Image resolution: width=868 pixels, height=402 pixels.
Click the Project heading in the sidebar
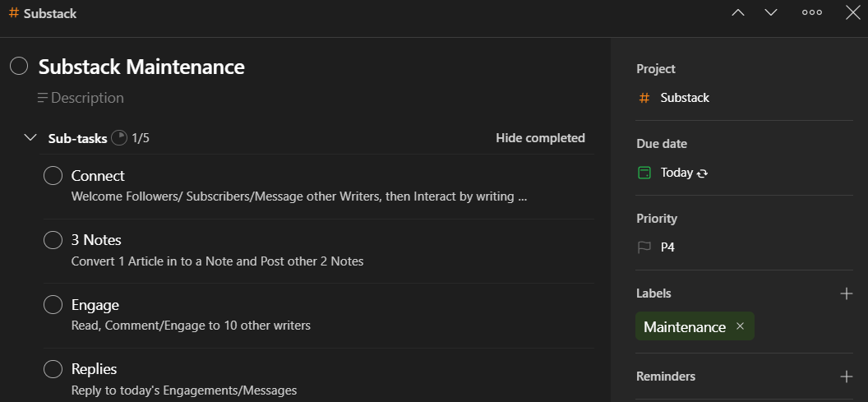(x=656, y=69)
